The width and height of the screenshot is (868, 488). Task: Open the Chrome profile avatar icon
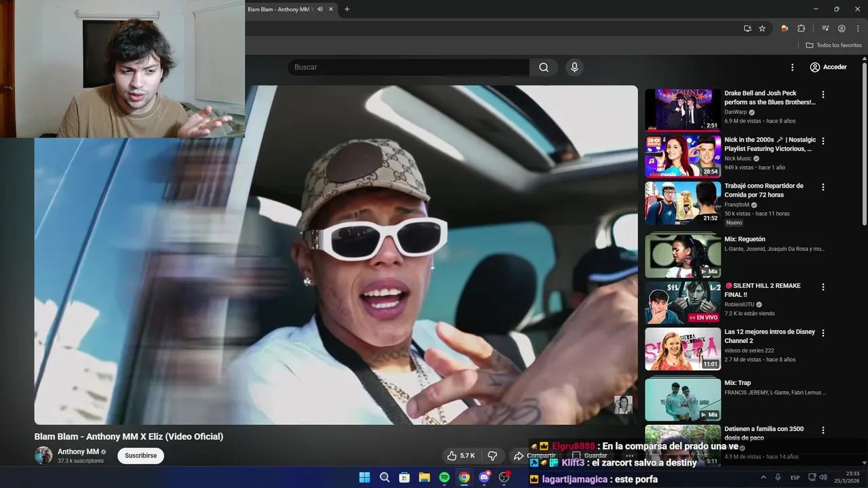[x=842, y=28]
